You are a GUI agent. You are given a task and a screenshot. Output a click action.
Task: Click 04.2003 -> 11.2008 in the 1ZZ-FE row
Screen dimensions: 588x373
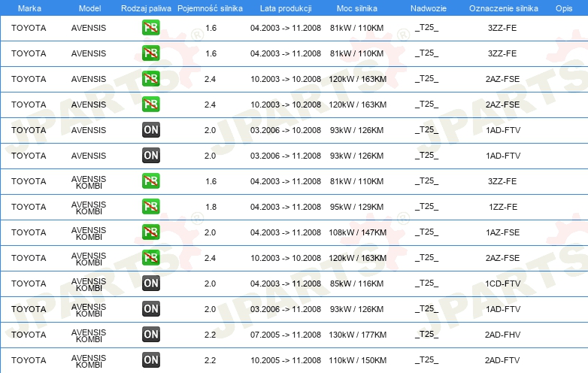pyautogui.click(x=286, y=207)
